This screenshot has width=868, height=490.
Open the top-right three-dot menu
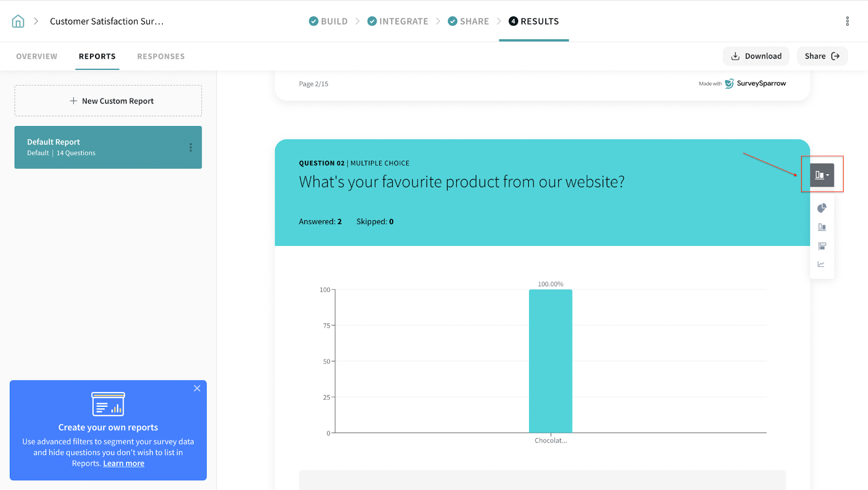pos(847,21)
